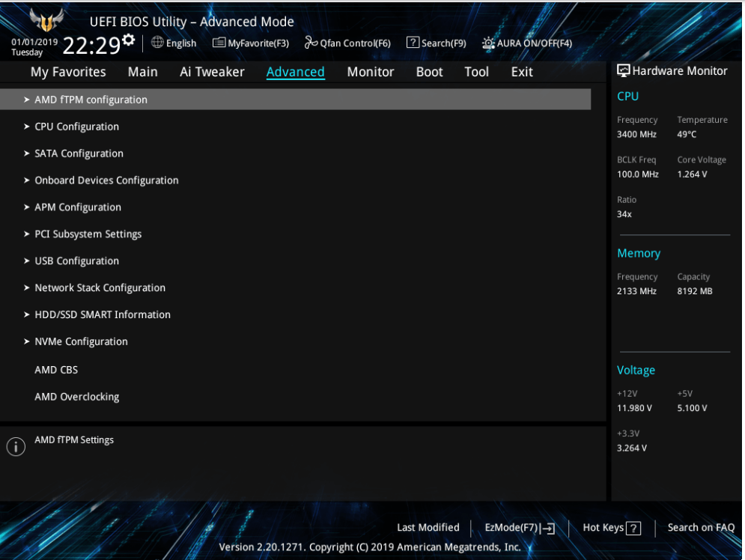The width and height of the screenshot is (745, 560).
Task: Expand APM Configuration arrow
Action: point(27,207)
